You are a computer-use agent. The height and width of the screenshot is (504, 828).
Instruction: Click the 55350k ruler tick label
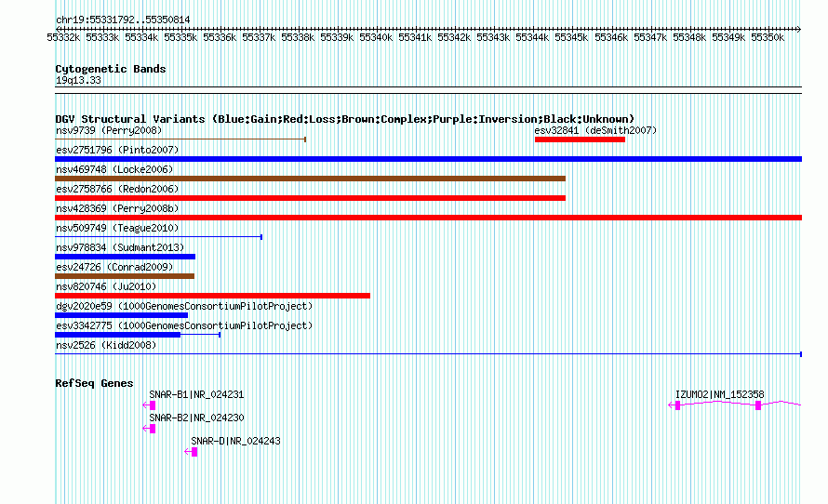tap(768, 38)
